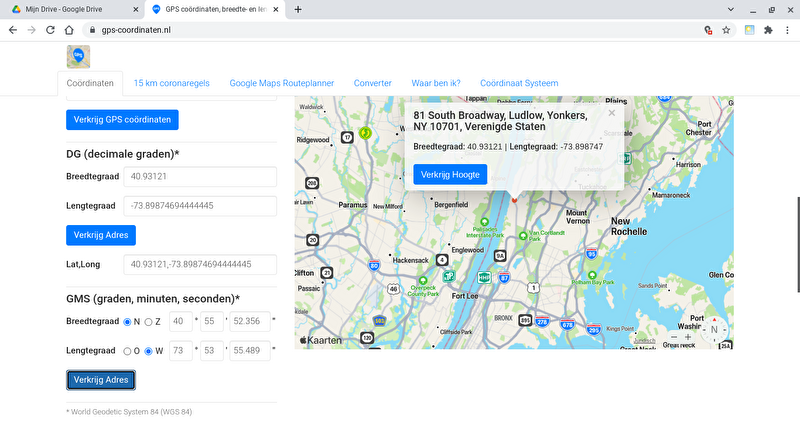Click Verkrijg Adres under decimal degrees

coord(101,235)
